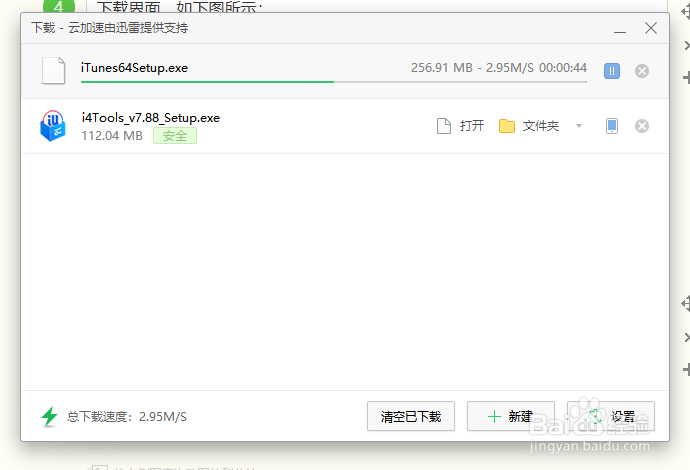The image size is (690, 470).
Task: Pause the iTunes64Setup.exe download
Action: point(612,71)
